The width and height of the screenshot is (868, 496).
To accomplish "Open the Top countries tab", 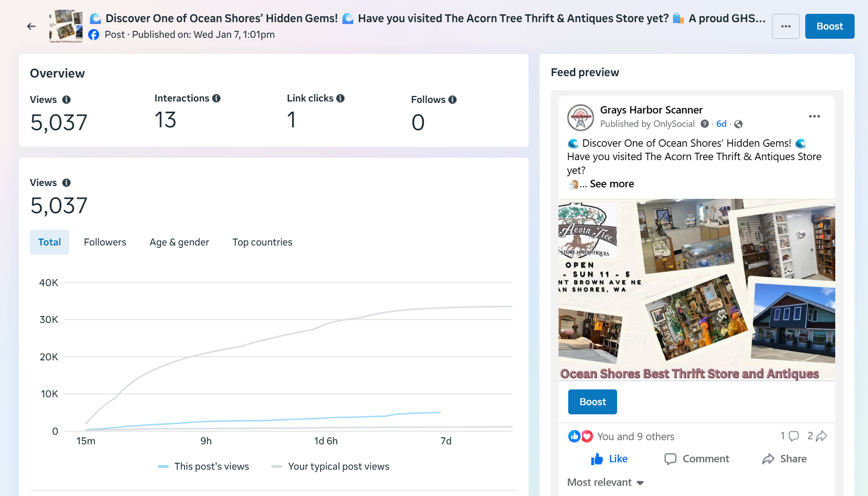I will click(262, 242).
